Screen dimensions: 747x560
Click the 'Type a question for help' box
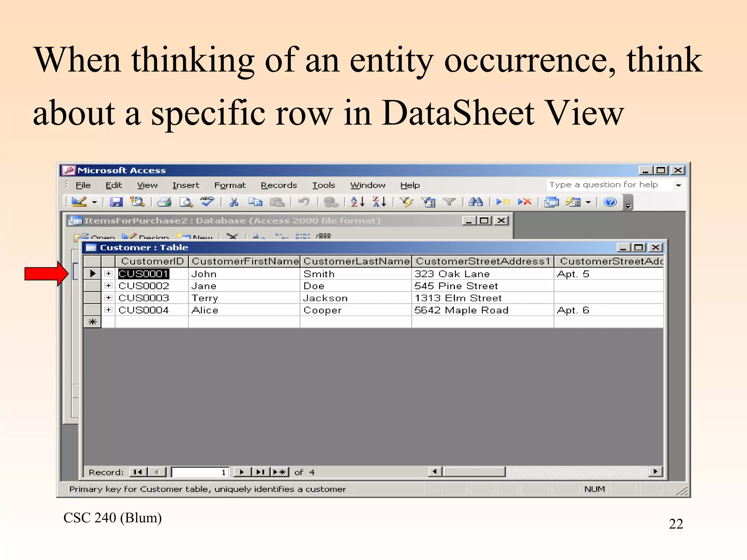610,185
